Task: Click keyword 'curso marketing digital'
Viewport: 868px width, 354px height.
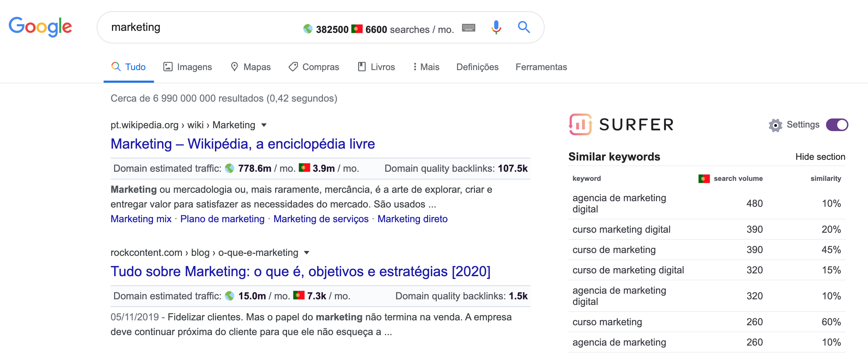Action: coord(621,230)
